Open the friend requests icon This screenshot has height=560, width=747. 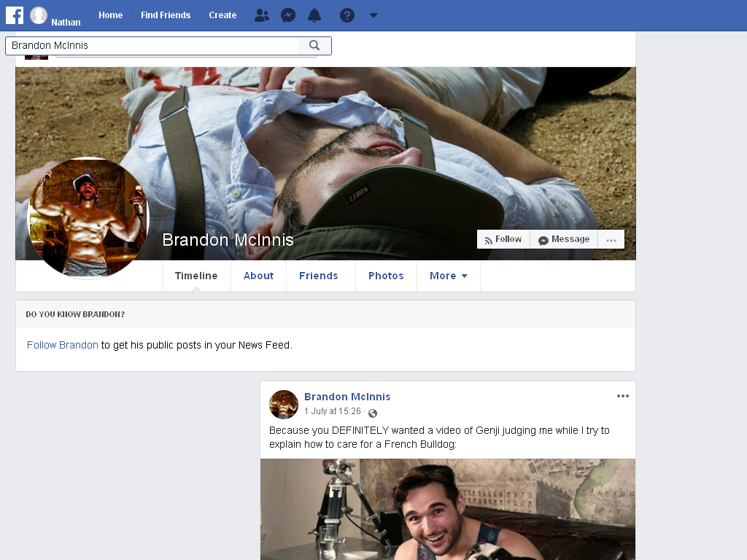[262, 15]
